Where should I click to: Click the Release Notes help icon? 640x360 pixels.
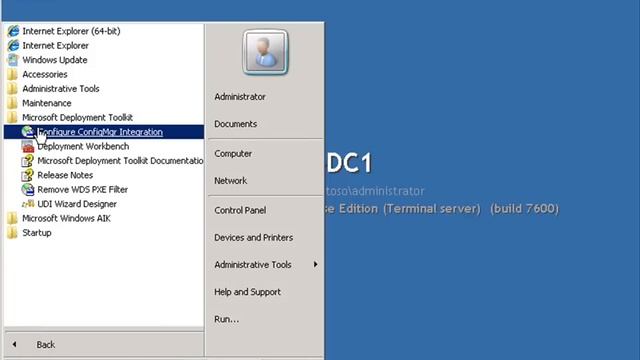(28, 175)
